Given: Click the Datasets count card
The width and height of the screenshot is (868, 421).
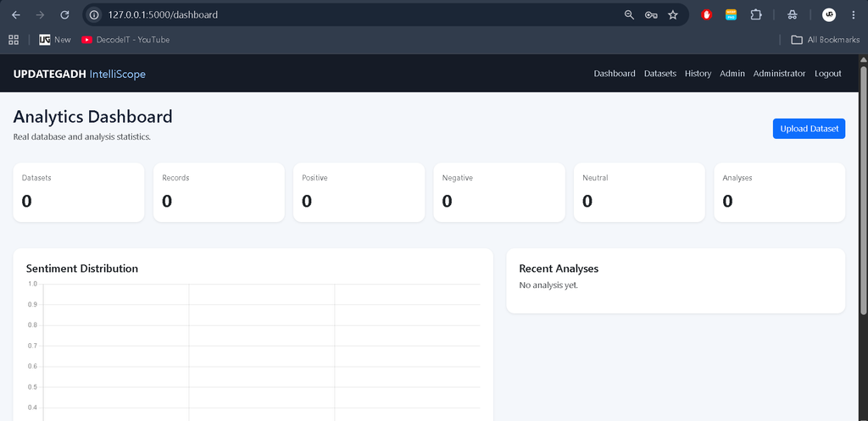Looking at the screenshot, I should click(x=79, y=192).
